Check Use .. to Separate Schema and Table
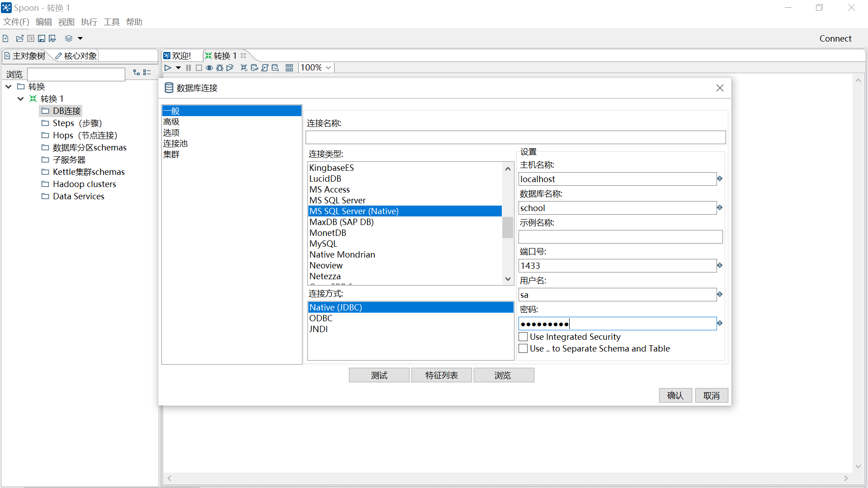Screen dimensions: 868x488 pos(523,348)
